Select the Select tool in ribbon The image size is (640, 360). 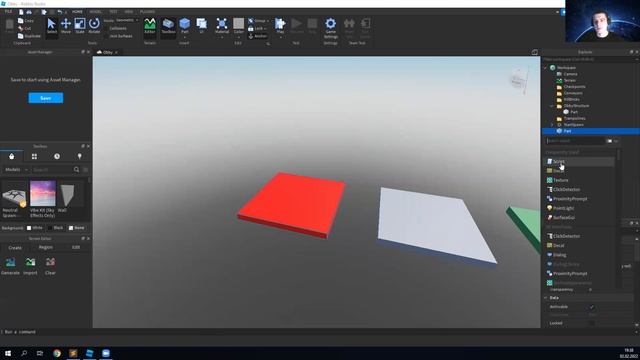click(x=52, y=27)
